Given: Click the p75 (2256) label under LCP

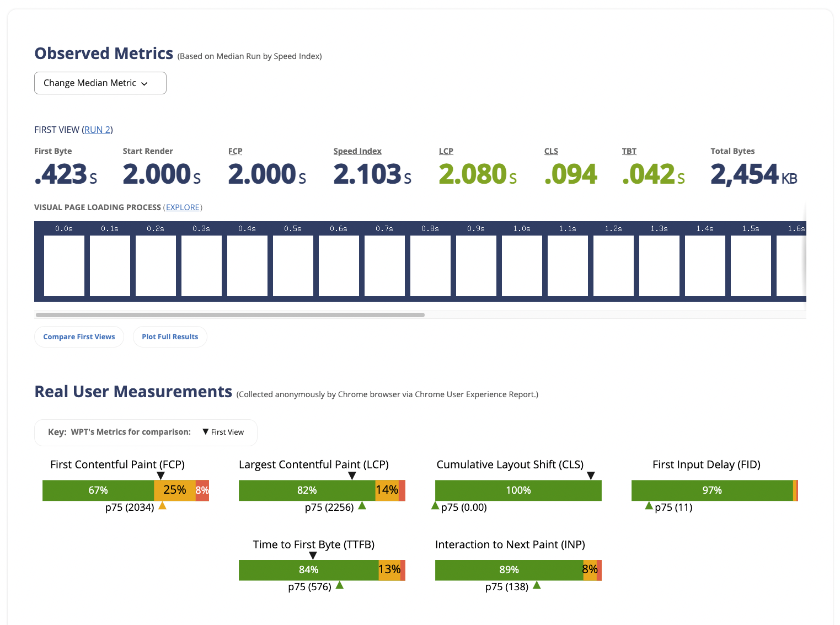Looking at the screenshot, I should [329, 508].
